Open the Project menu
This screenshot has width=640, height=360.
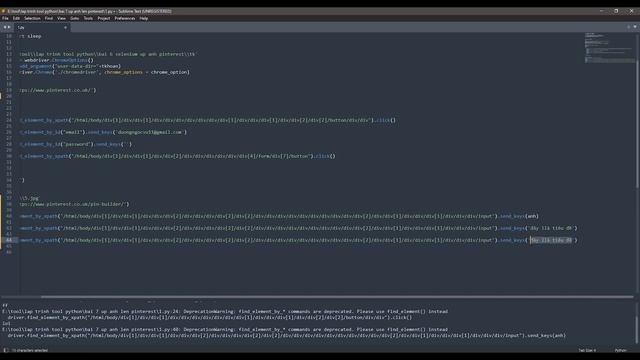pos(104,18)
